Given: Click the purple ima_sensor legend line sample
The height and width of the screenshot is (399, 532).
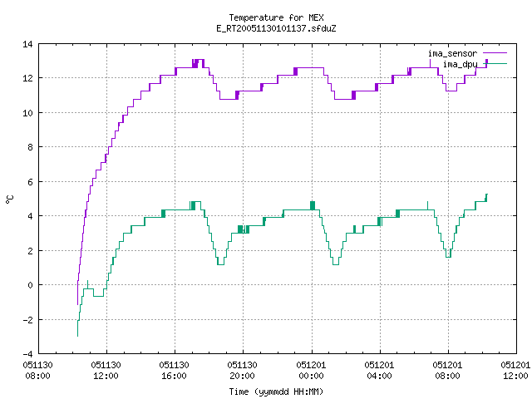Looking at the screenshot, I should 495,53.
